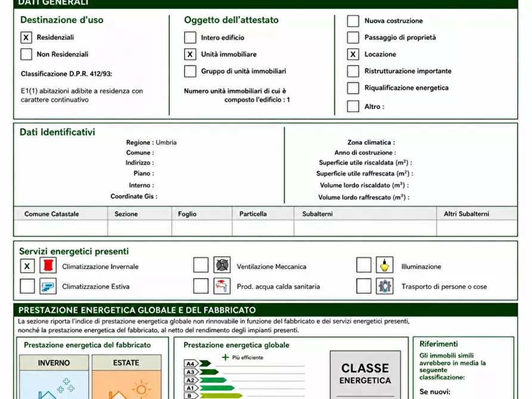Click the red radiator icon for Climatizzazione Invernale
The width and height of the screenshot is (532, 399).
[48, 266]
